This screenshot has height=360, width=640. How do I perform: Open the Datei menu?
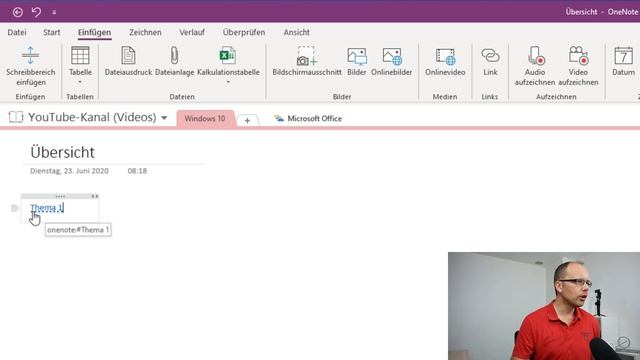[x=17, y=32]
